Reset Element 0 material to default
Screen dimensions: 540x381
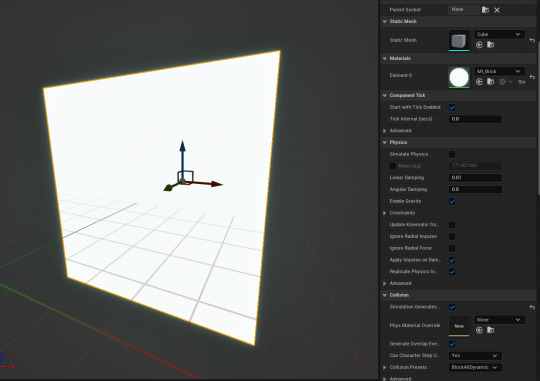point(532,77)
